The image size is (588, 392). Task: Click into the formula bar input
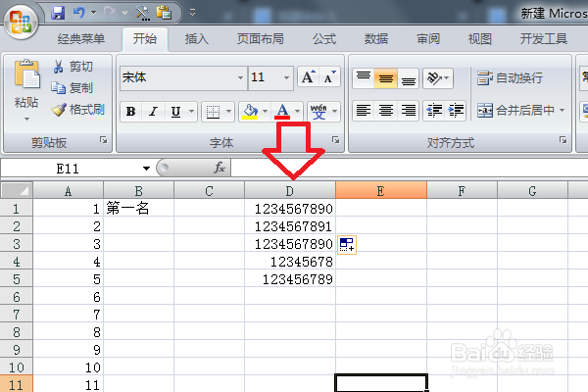pos(410,168)
